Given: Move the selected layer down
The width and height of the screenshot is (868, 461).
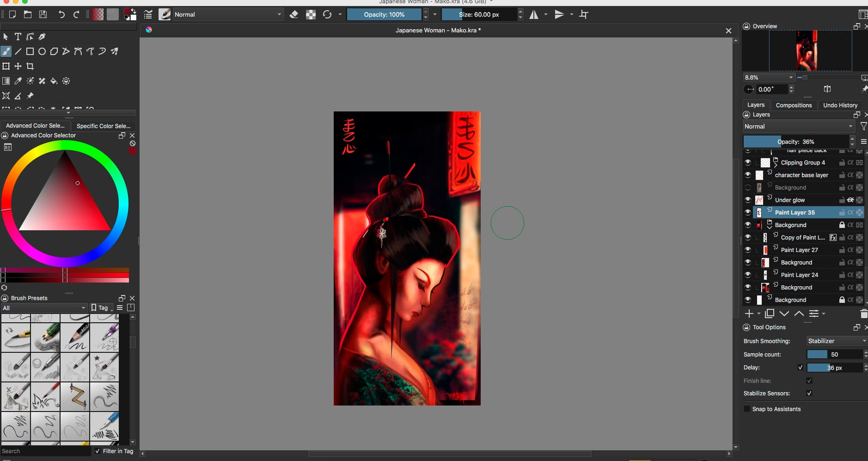Looking at the screenshot, I should coord(784,313).
